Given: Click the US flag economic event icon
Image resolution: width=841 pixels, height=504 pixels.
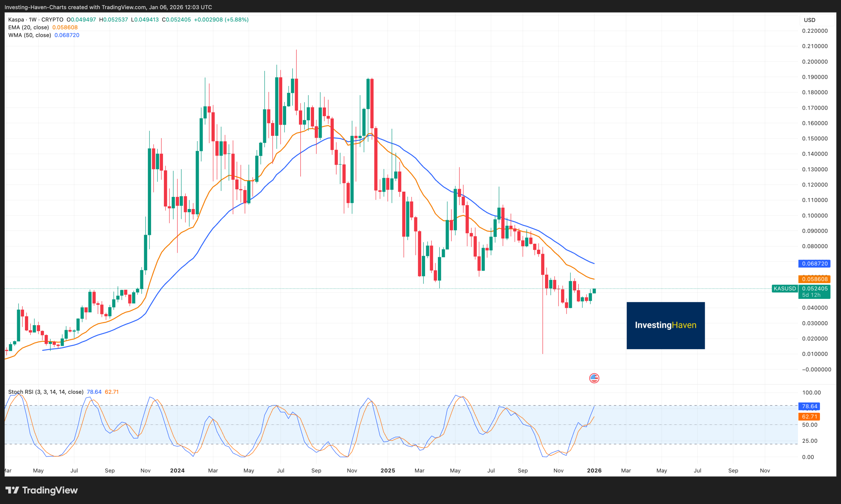Looking at the screenshot, I should pos(594,378).
